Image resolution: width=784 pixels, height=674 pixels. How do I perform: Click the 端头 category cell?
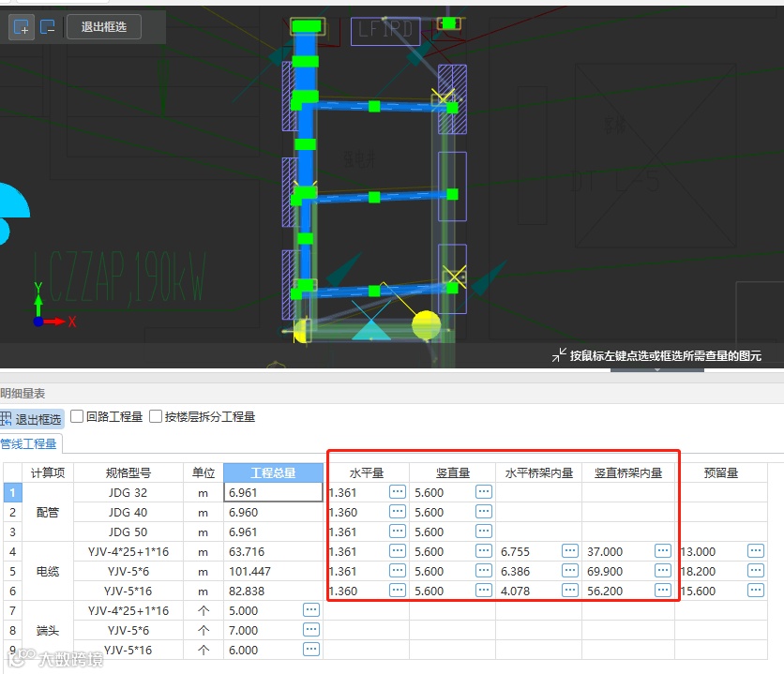click(x=48, y=631)
